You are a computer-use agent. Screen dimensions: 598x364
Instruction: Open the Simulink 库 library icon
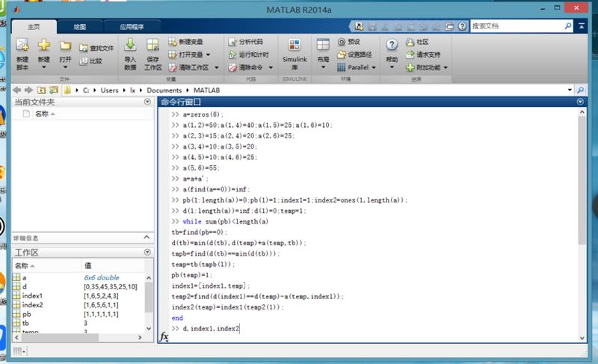[x=295, y=46]
